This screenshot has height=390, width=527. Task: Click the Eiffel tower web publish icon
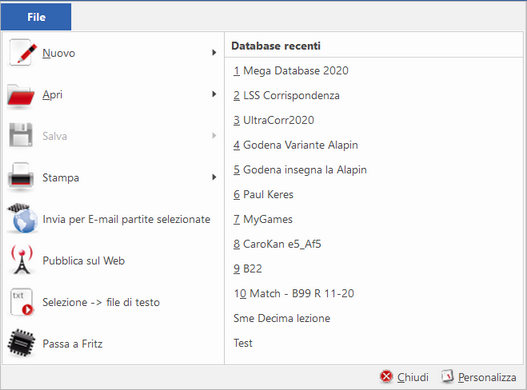(x=22, y=260)
